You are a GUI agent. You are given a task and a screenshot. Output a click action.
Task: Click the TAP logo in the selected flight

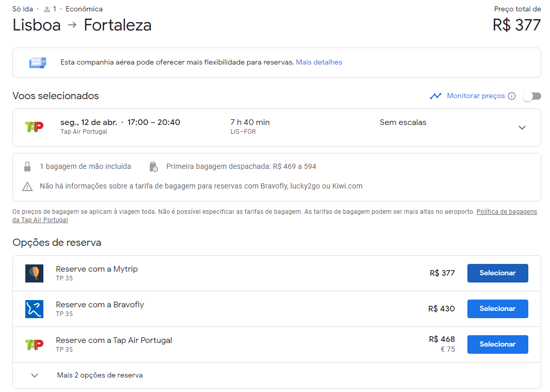(34, 127)
